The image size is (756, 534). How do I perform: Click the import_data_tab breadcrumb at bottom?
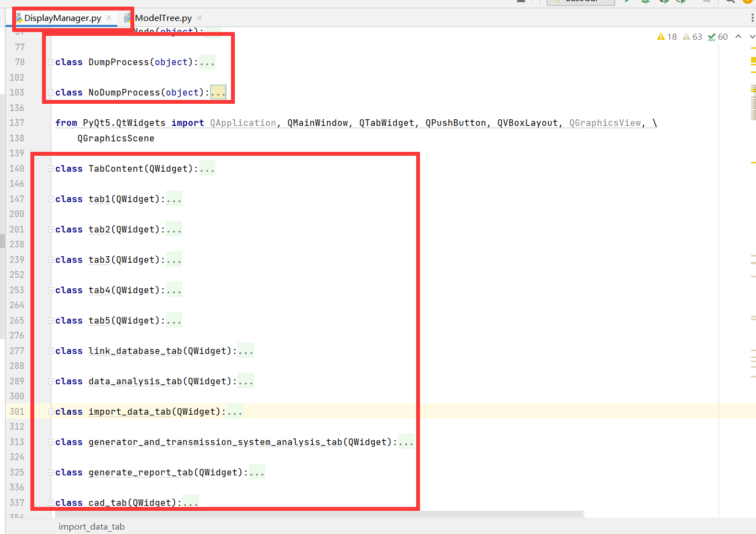92,527
